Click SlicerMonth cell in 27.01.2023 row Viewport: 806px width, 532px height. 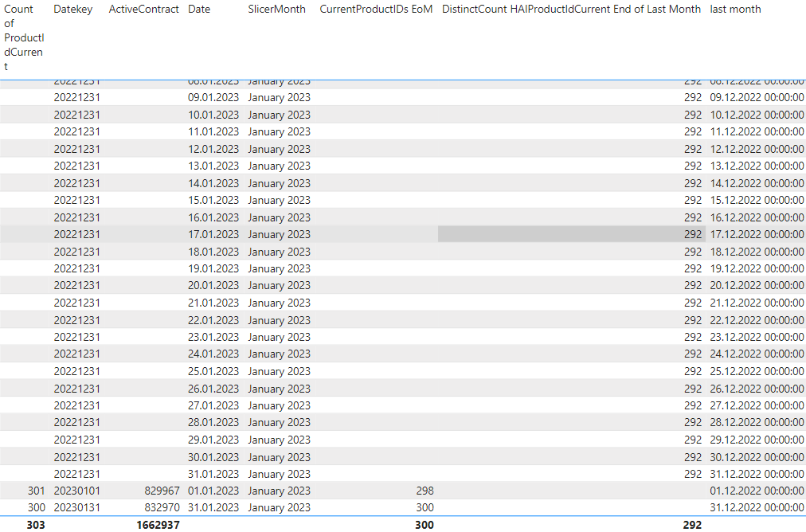(279, 405)
